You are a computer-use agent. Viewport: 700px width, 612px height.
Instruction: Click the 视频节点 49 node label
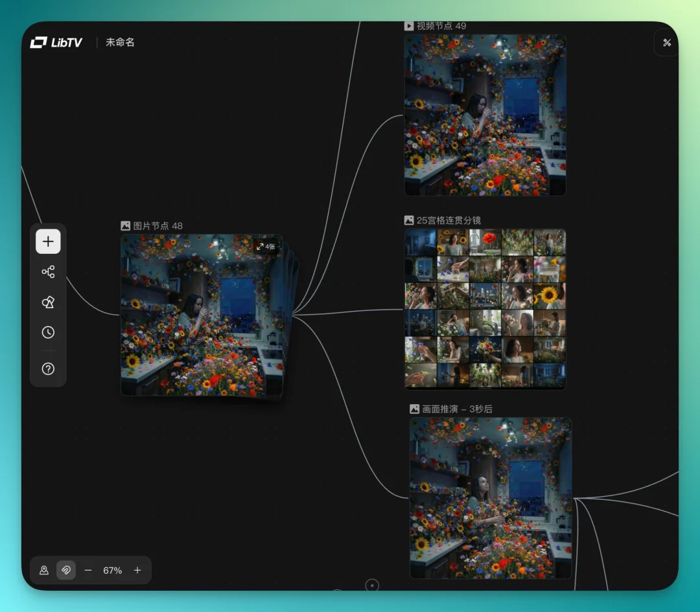441,26
